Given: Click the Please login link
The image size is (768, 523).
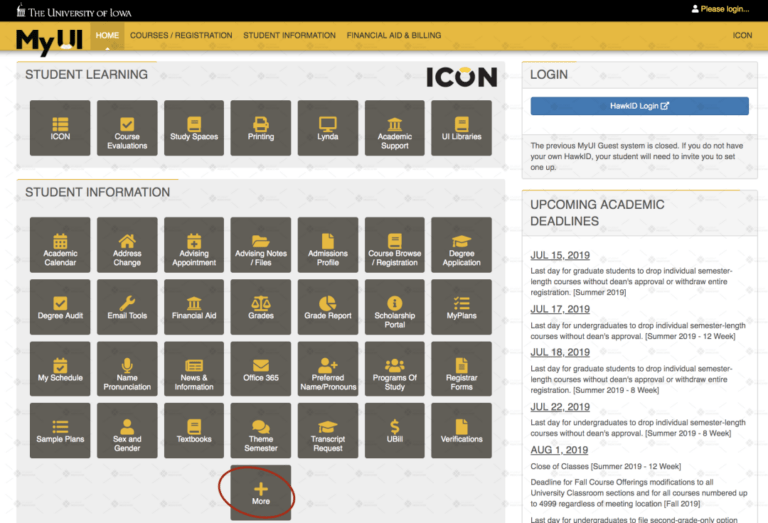Looking at the screenshot, I should pos(720,9).
